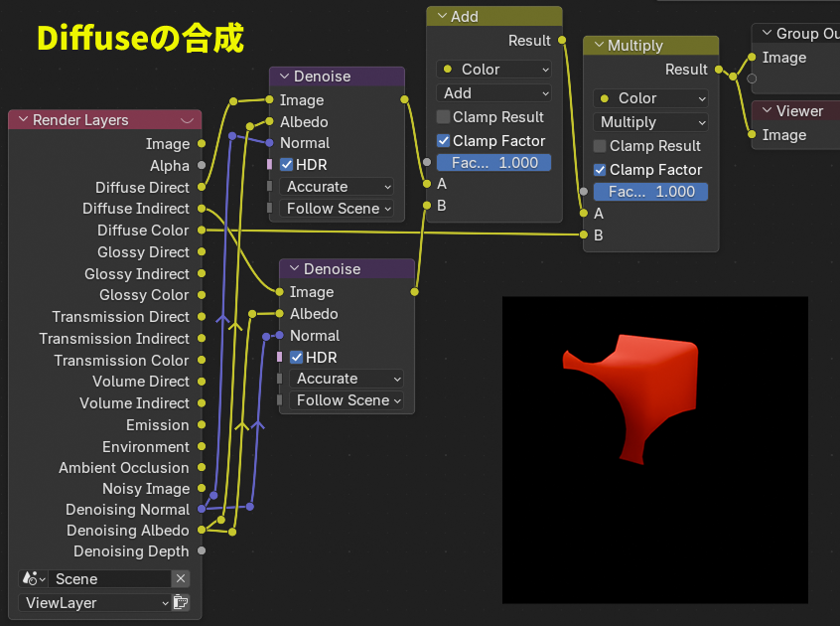Viewport: 840px width, 626px height.
Task: Click the X to unlink the Scene
Action: point(181,579)
